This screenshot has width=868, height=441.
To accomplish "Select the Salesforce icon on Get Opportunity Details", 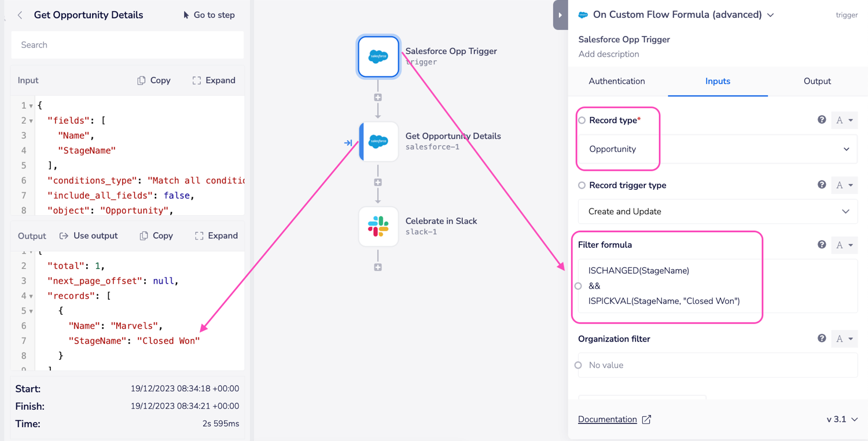I will click(x=378, y=141).
